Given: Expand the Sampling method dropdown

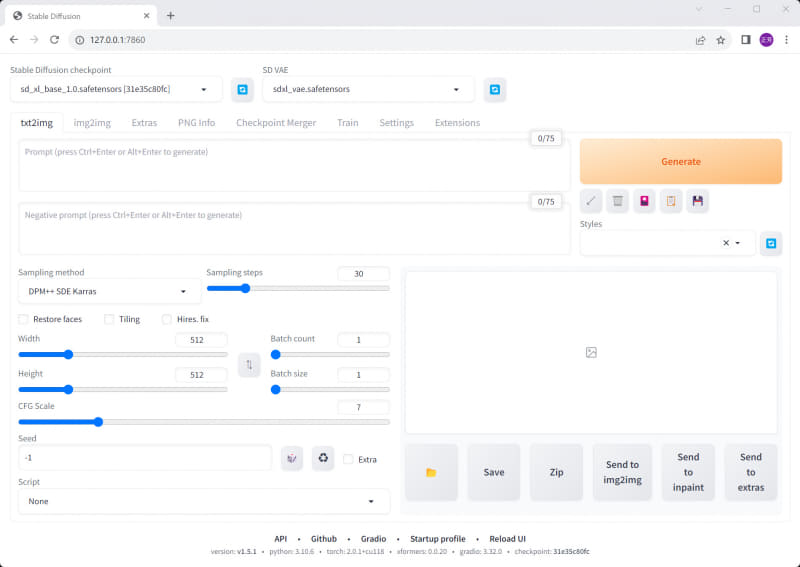Looking at the screenshot, I should coord(110,291).
